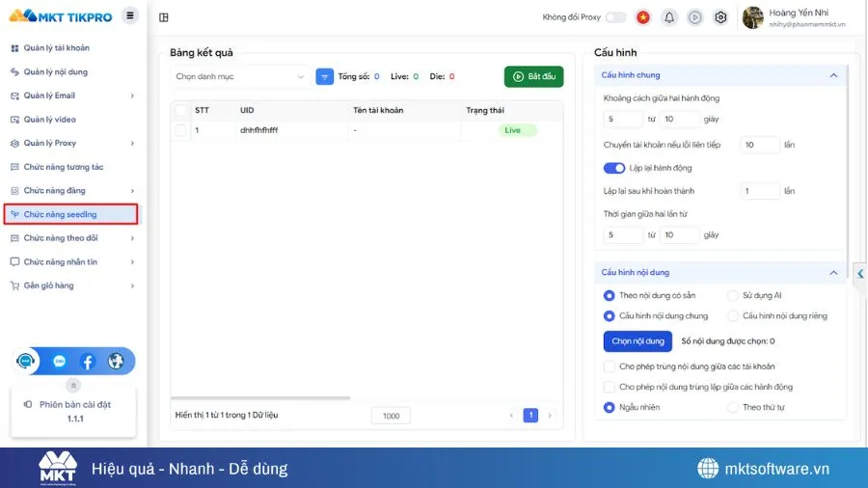Open the Hoàng Yến Nhi profile avatar

pyautogui.click(x=753, y=17)
